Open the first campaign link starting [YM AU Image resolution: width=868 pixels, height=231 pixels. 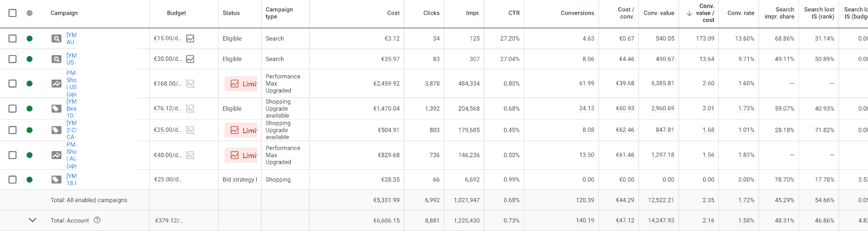tap(72, 39)
